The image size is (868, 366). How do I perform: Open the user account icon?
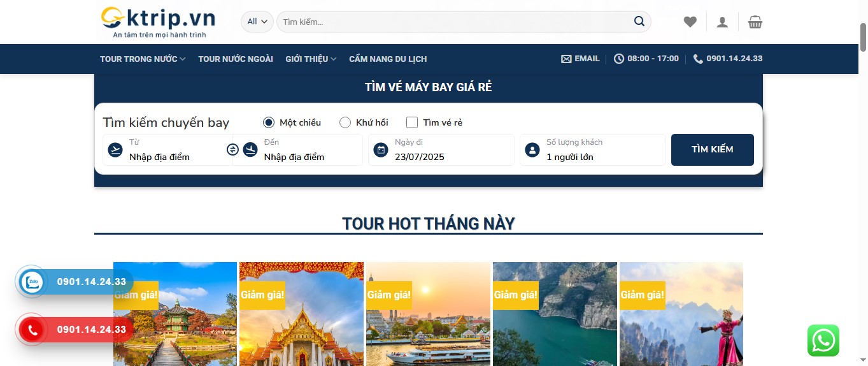[722, 22]
